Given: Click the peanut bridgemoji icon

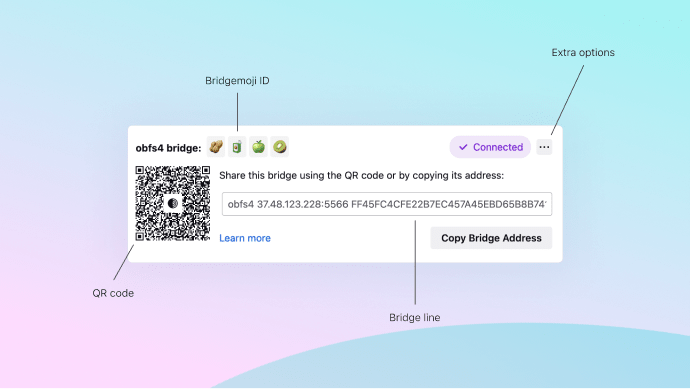Looking at the screenshot, I should click(x=216, y=147).
